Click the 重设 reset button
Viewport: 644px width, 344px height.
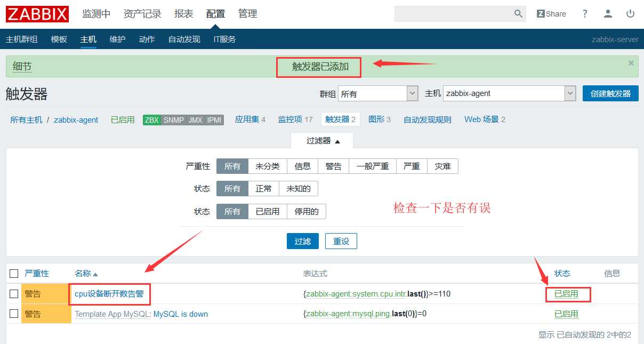tap(341, 241)
